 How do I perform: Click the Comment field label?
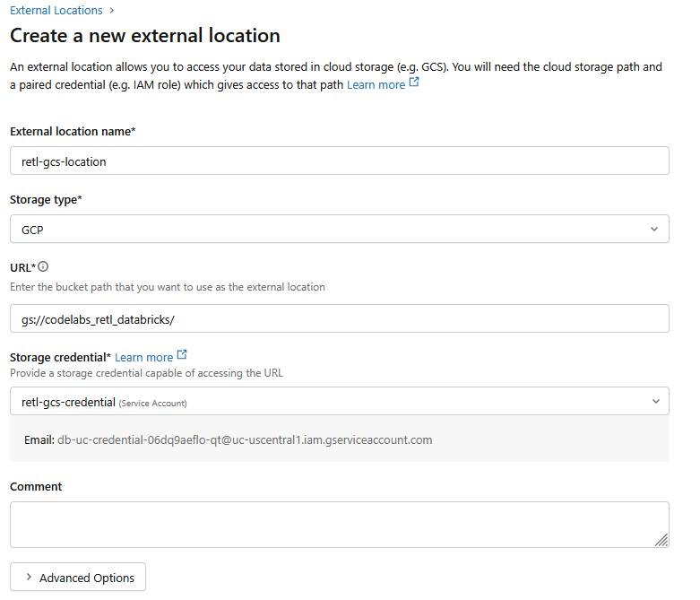36,486
